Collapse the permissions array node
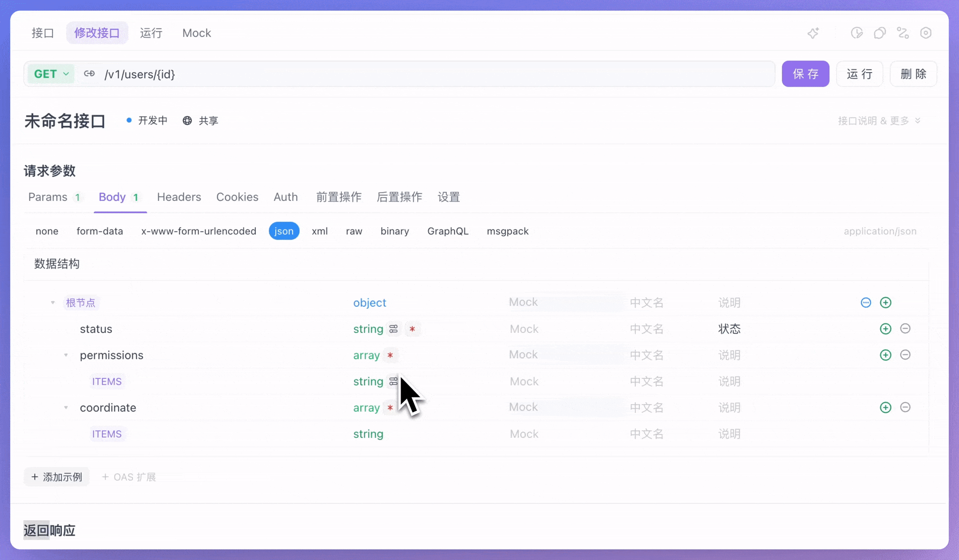The height and width of the screenshot is (560, 959). tap(66, 355)
